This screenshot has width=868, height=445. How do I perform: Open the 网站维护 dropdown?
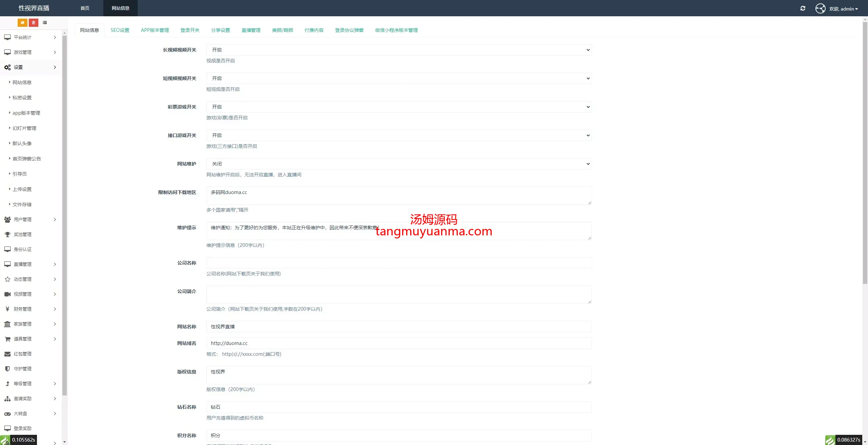399,164
